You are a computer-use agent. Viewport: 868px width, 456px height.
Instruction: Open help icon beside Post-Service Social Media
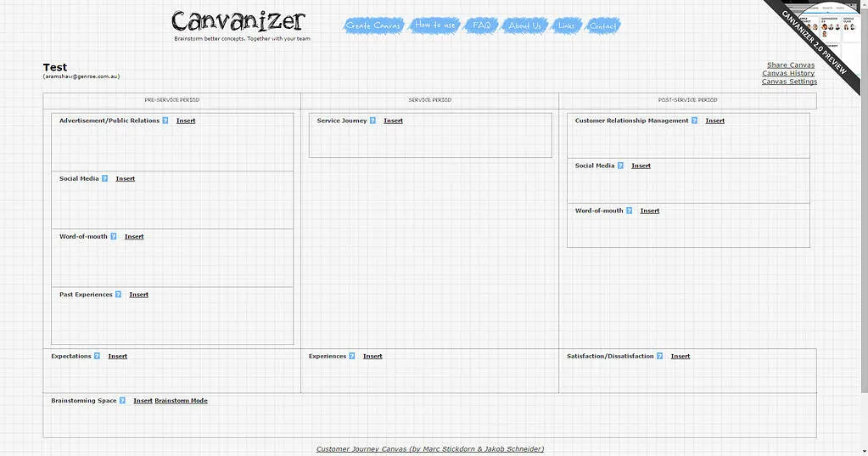tap(620, 166)
